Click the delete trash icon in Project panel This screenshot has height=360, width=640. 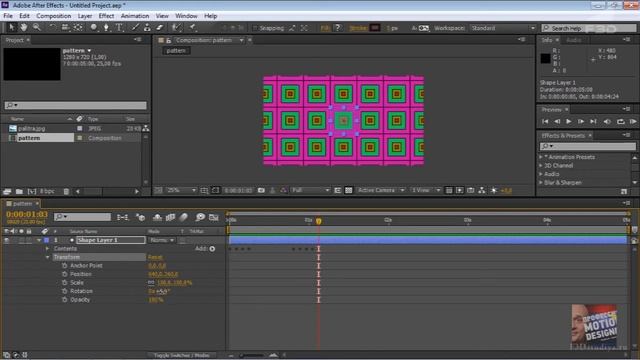point(66,191)
